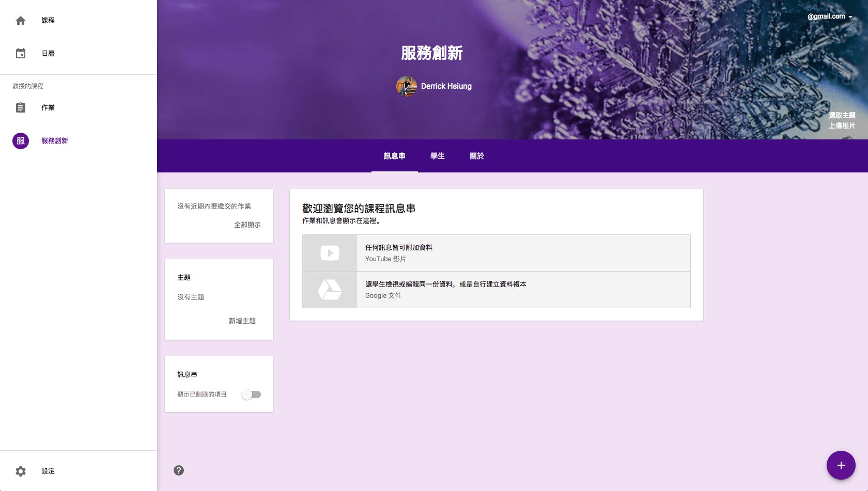Open 選取主題 to change the theme
The width and height of the screenshot is (868, 491).
click(842, 116)
